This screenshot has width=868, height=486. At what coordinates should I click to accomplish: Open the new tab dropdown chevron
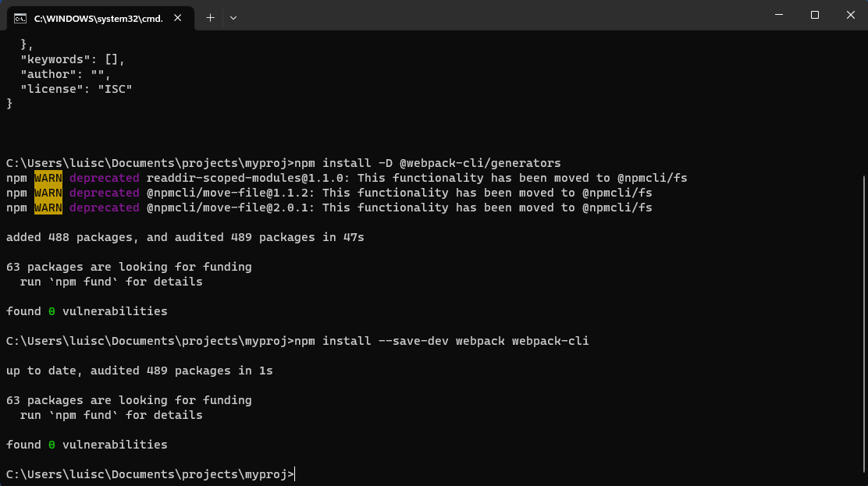tap(232, 17)
